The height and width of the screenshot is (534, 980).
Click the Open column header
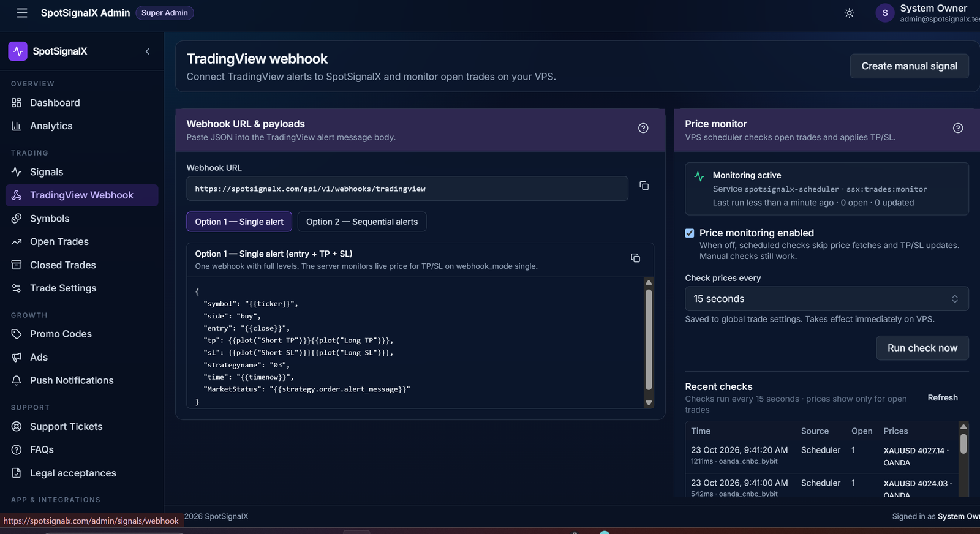(x=862, y=431)
